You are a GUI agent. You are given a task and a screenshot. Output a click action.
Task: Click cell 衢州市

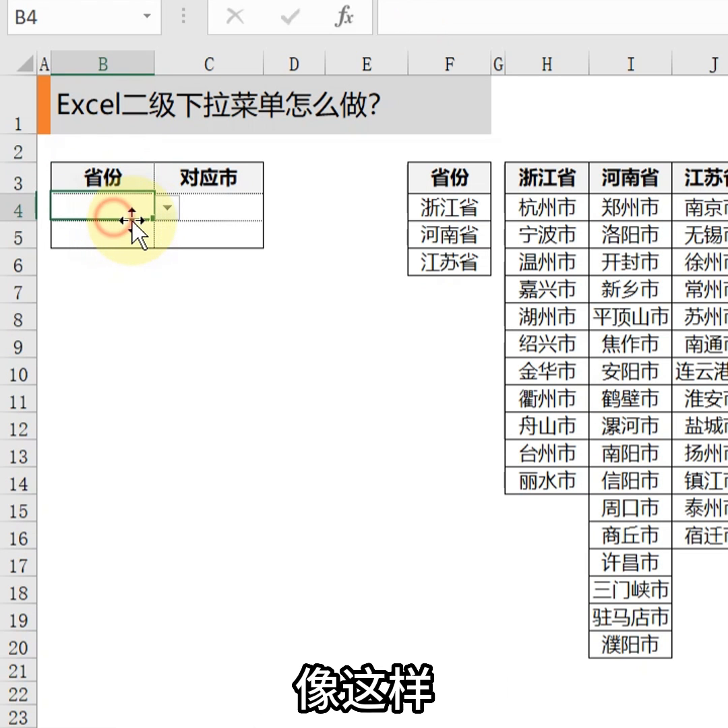(547, 398)
